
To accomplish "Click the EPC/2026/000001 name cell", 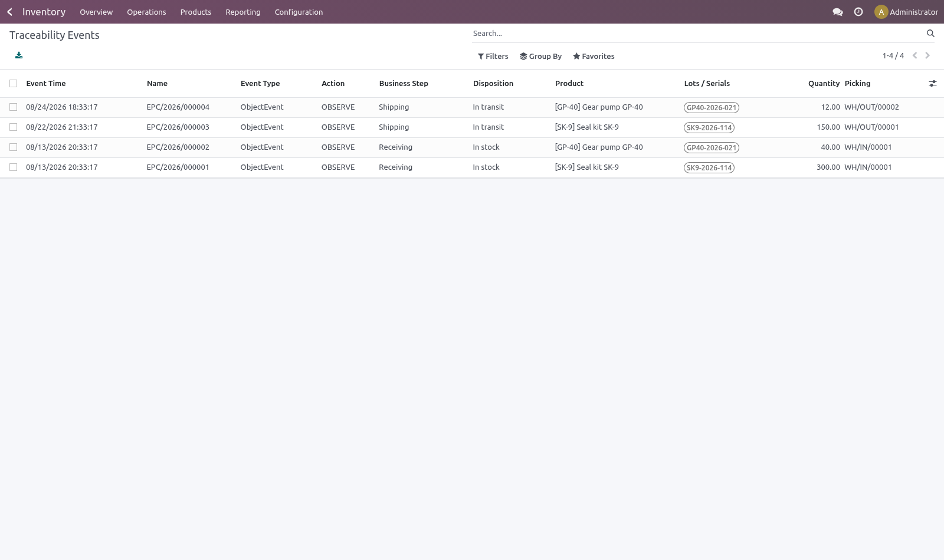I will point(178,167).
